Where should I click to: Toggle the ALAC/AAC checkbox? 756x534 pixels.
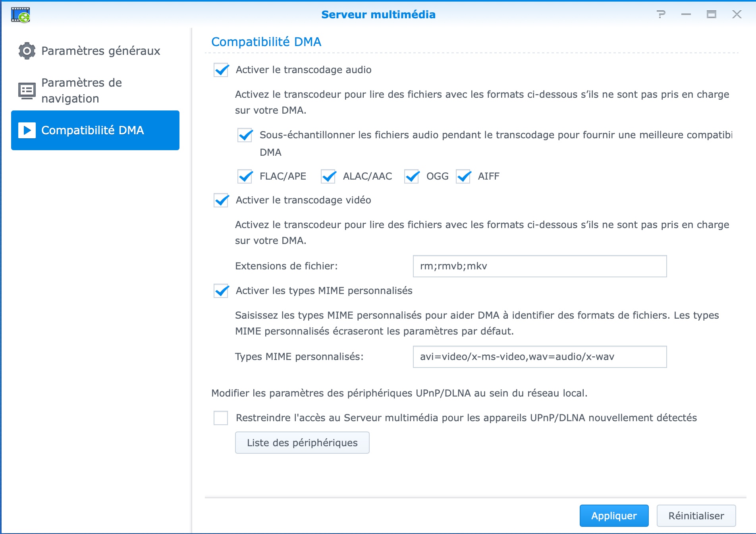(328, 176)
